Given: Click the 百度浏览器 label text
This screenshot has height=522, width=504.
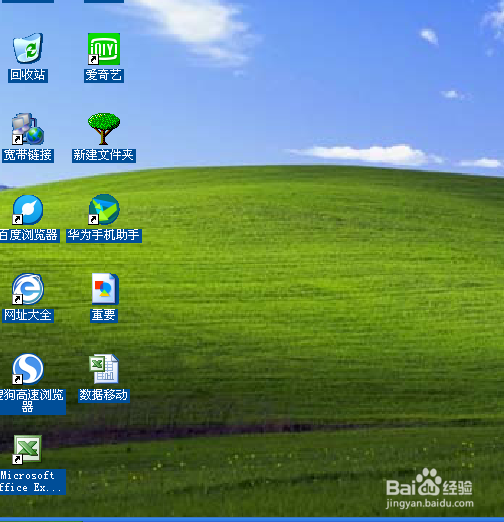Looking at the screenshot, I should pos(29,236).
